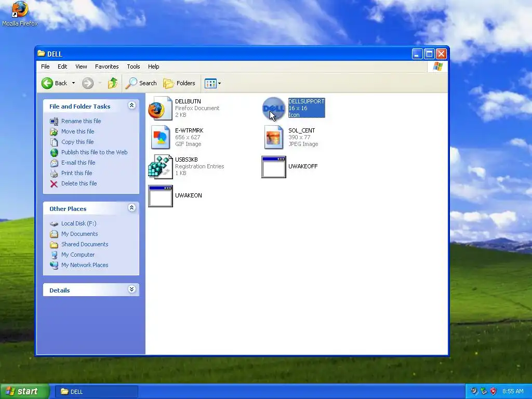Viewport: 532px width, 399px height.
Task: Click the USBS3KB file name
Action: (187, 159)
